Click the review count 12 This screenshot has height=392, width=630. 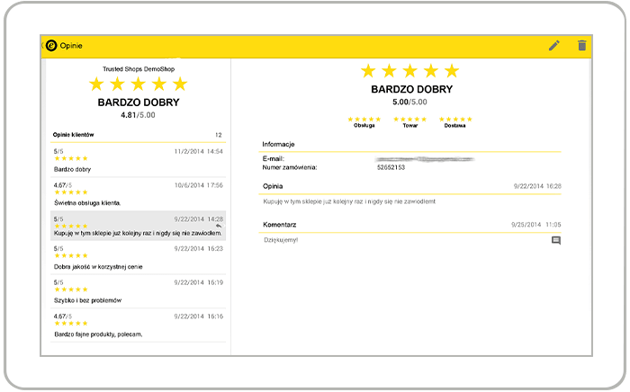[x=218, y=135]
